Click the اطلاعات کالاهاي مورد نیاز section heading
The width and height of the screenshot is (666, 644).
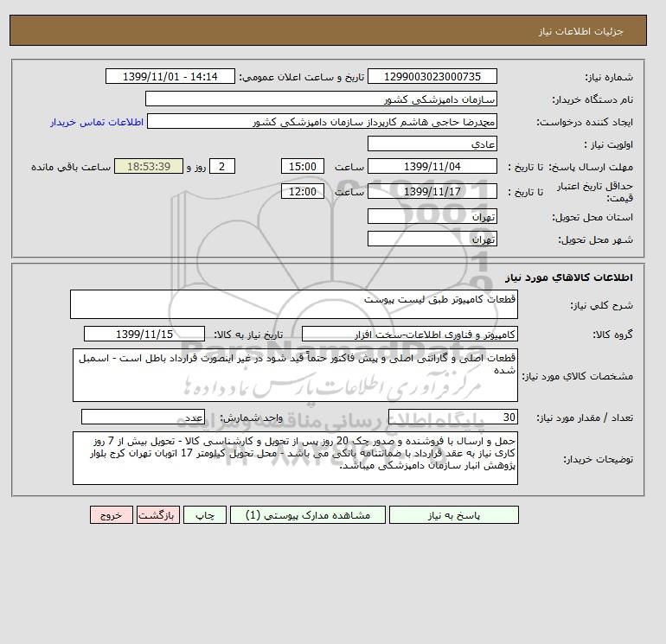(x=569, y=277)
